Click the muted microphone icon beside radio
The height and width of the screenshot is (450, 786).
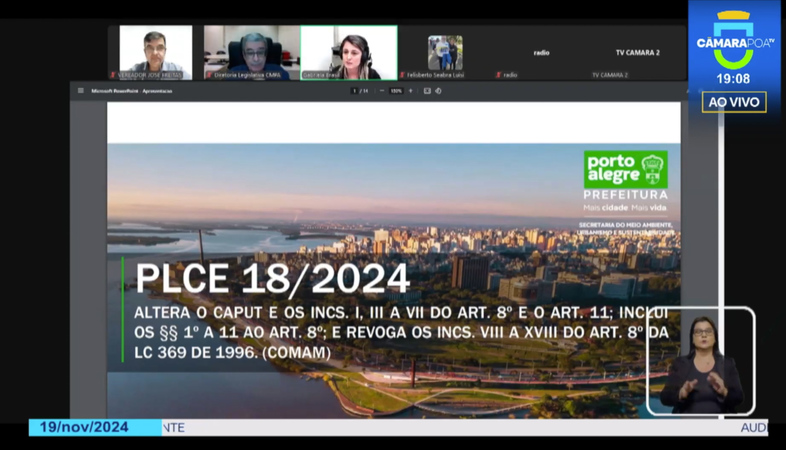point(498,75)
